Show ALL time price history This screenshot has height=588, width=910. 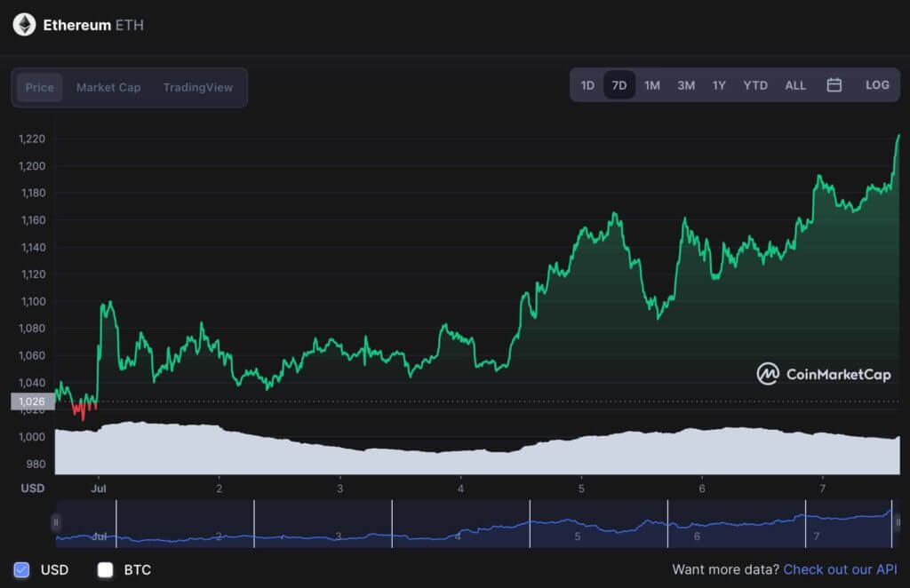[x=795, y=85]
